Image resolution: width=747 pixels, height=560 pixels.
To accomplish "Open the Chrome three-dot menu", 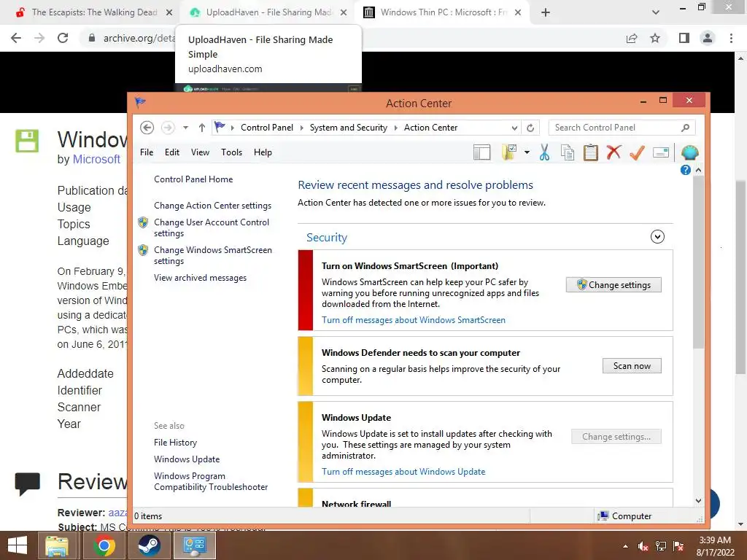I will point(731,38).
